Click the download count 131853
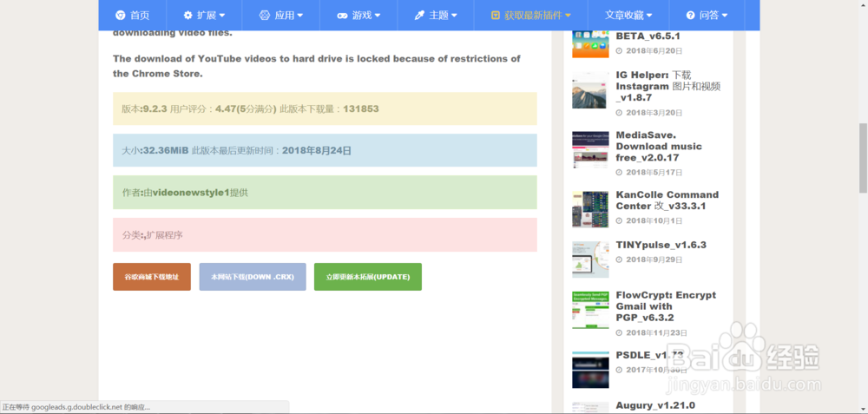 coord(361,109)
